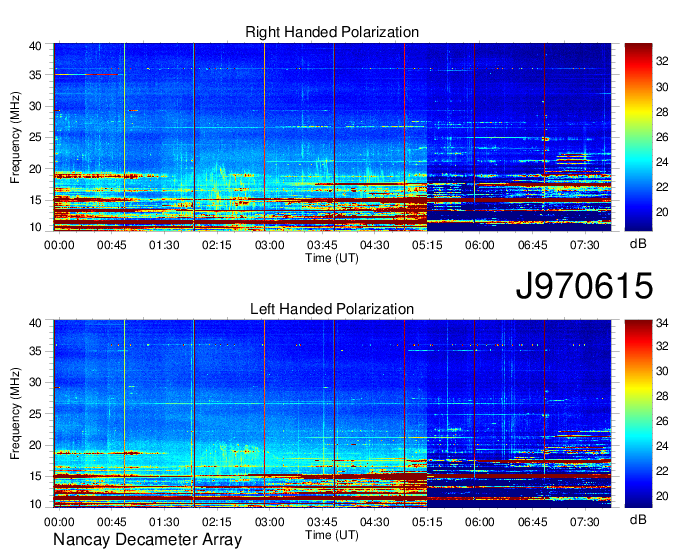Click "00:45" time tick of Right Handed plot
The height and width of the screenshot is (552, 680).
coord(111,245)
